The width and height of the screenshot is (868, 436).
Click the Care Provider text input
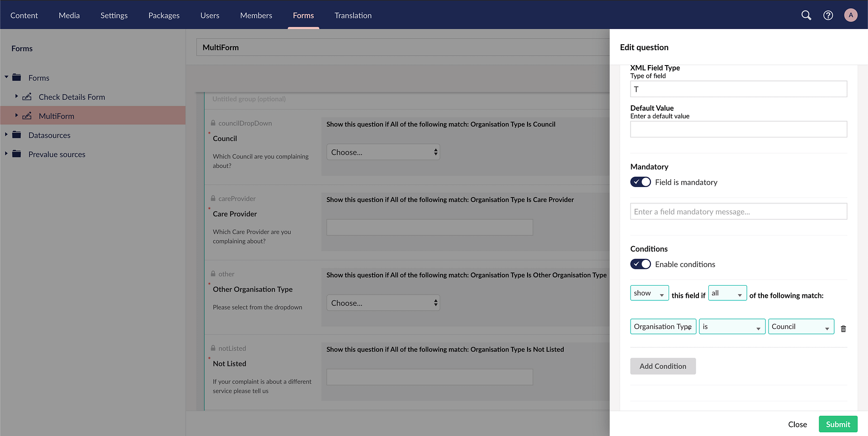pos(430,227)
